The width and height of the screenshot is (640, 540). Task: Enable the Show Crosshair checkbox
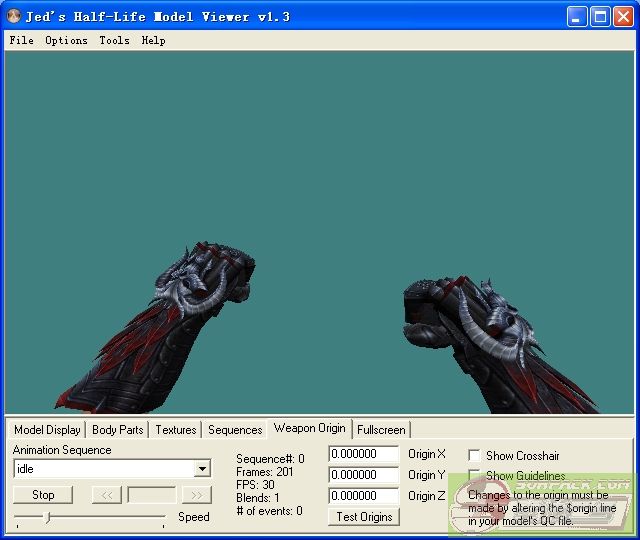[x=474, y=456]
